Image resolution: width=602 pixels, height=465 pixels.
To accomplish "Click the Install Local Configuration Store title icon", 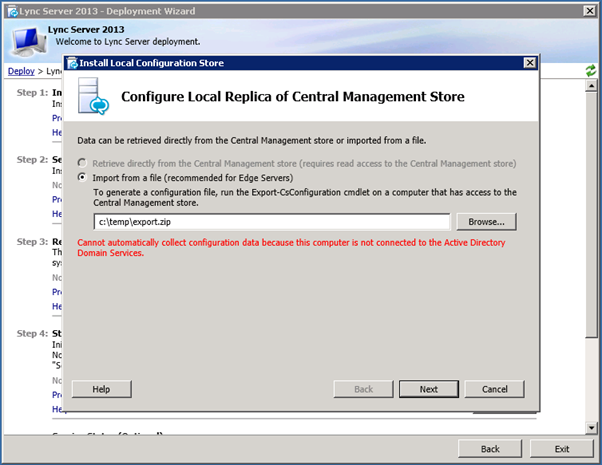I will 73,63.
